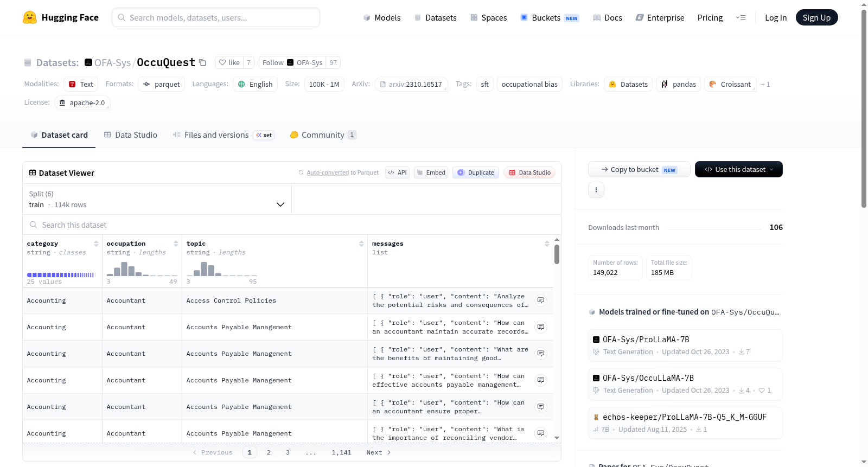
Task: Focus the Search this dataset field
Action: 292,225
